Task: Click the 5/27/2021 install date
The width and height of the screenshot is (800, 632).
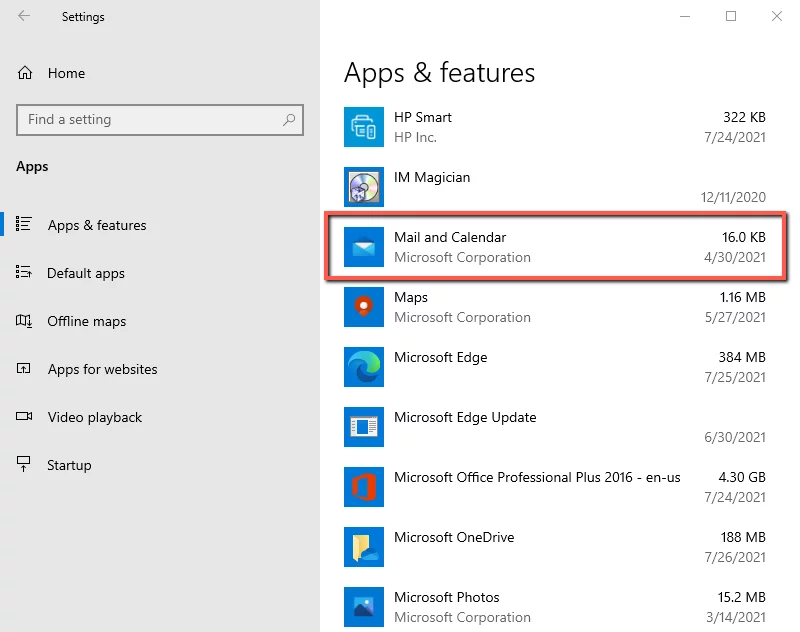Action: click(735, 317)
